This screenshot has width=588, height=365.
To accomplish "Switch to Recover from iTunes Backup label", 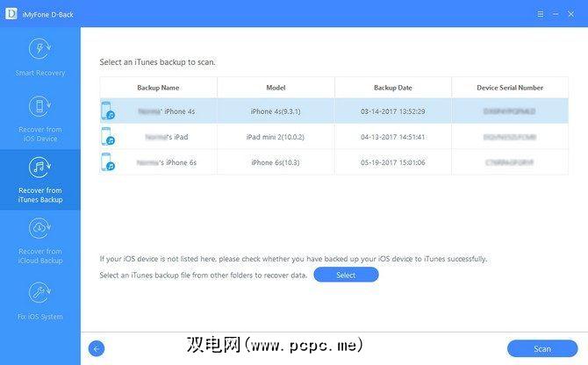I will pyautogui.click(x=40, y=195).
